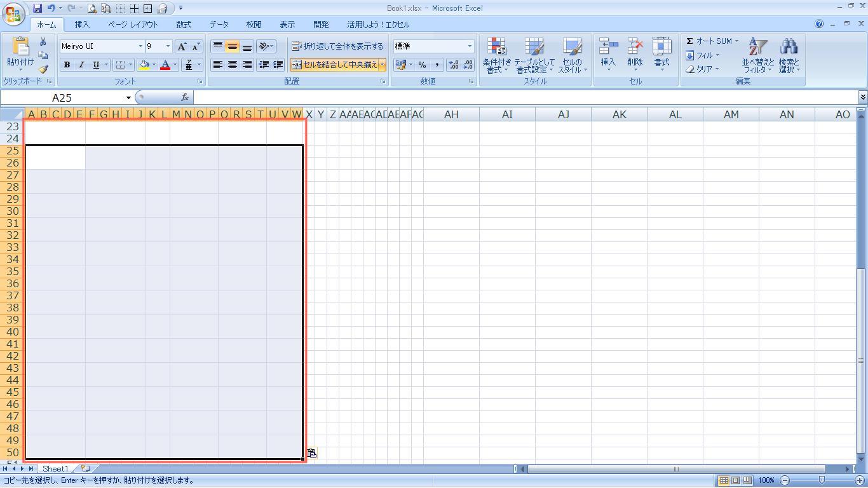Screen dimensions: 868x488
Task: Switch to the 数式 tab
Action: (184, 25)
